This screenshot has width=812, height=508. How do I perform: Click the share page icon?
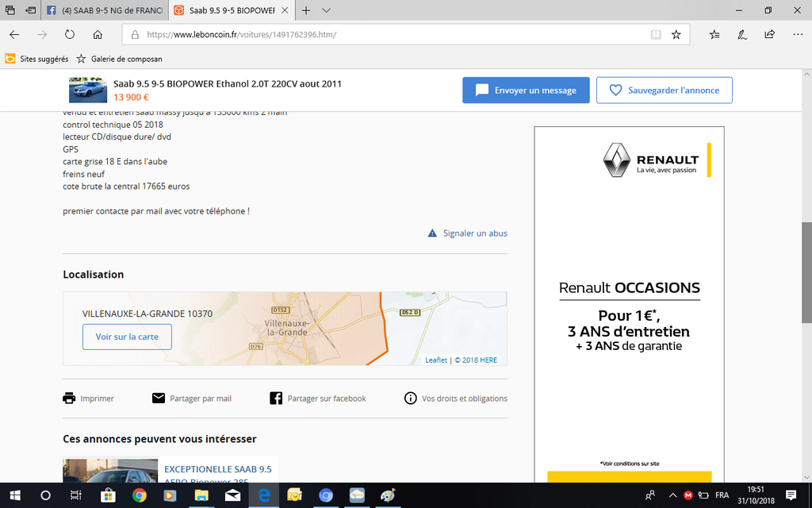[769, 35]
